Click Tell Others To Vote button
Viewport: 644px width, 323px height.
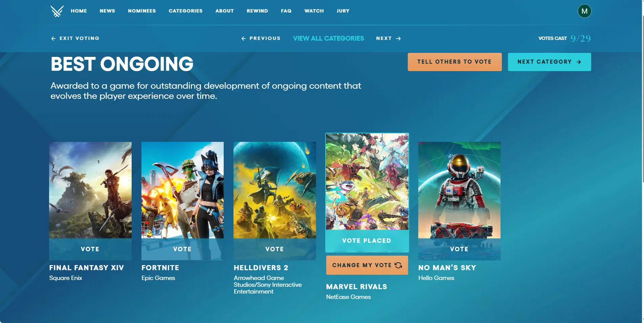[454, 62]
